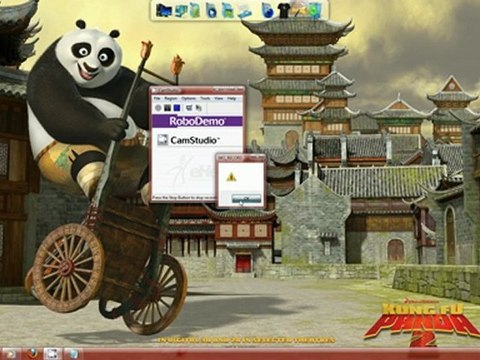
Task: Click the CamStudio logo in the window
Action: 188,140
